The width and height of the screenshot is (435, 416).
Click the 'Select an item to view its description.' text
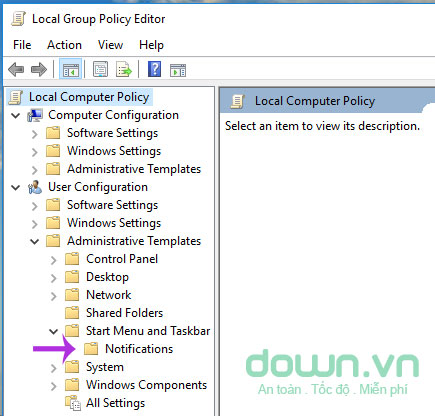click(322, 126)
